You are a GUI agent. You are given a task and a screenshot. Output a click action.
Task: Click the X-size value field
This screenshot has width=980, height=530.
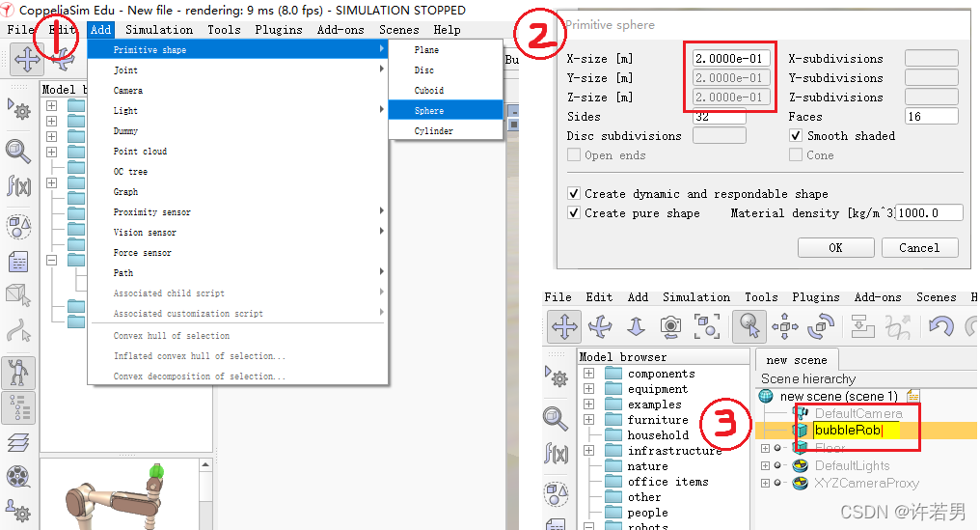[731, 59]
